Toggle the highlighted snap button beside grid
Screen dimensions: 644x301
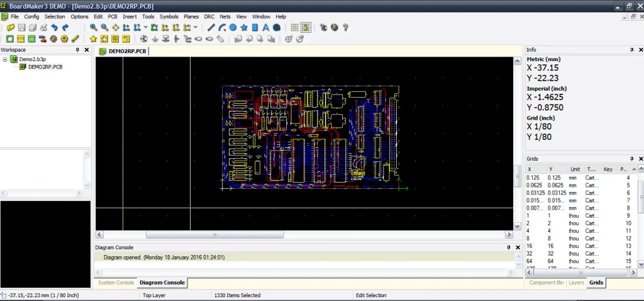(305, 28)
